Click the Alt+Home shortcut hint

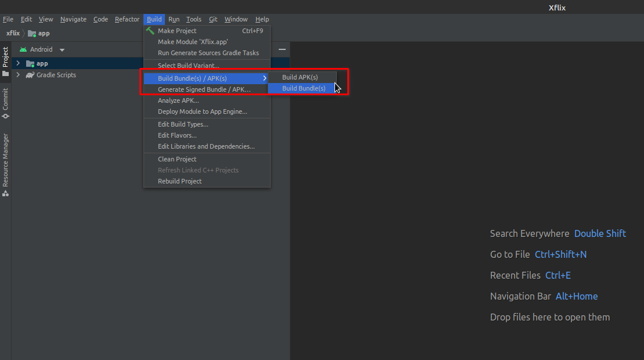[x=577, y=296]
